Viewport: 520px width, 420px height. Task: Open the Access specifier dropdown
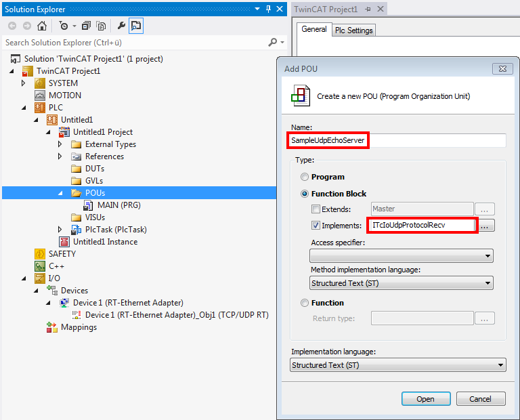[402, 256]
